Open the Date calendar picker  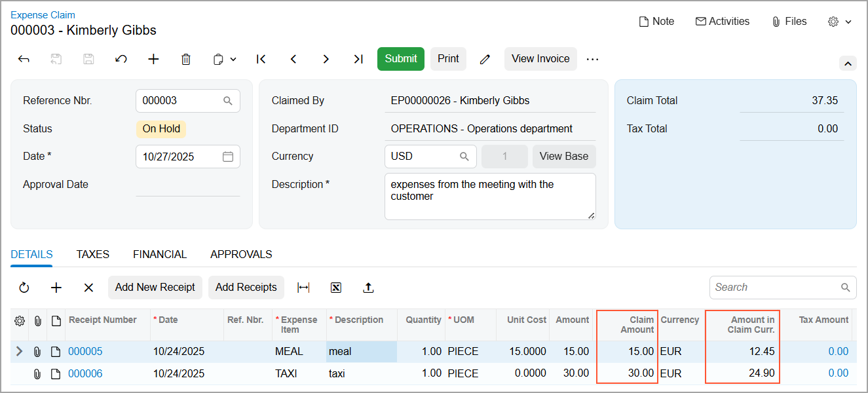228,157
